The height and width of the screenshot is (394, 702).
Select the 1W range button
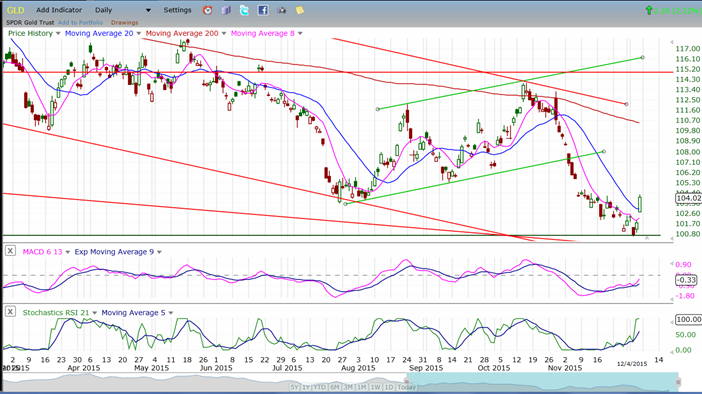click(x=376, y=387)
